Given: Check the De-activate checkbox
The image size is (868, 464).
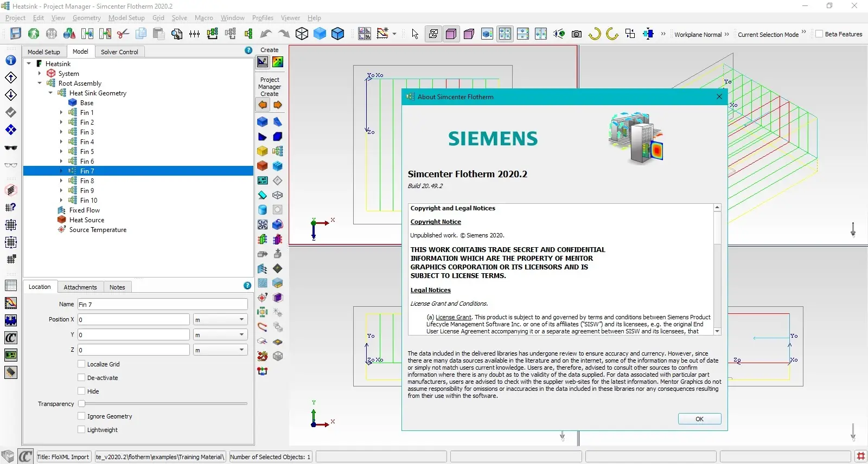Looking at the screenshot, I should pyautogui.click(x=81, y=377).
